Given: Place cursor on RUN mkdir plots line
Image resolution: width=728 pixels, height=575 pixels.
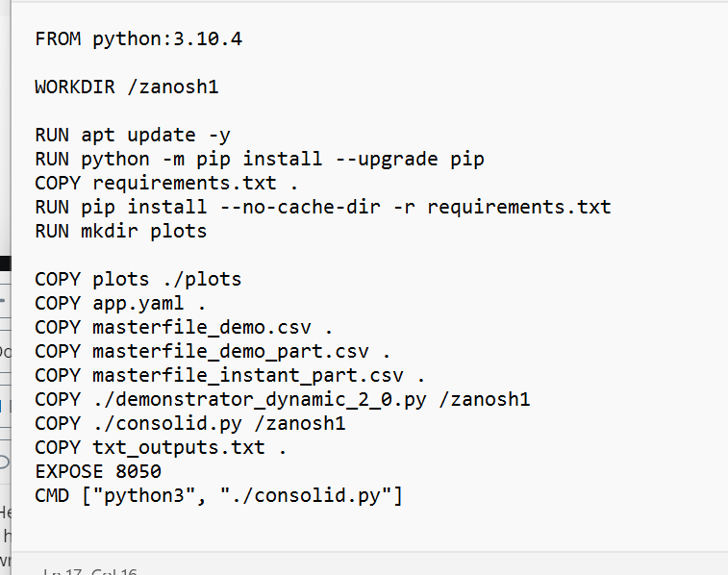Looking at the screenshot, I should [120, 232].
